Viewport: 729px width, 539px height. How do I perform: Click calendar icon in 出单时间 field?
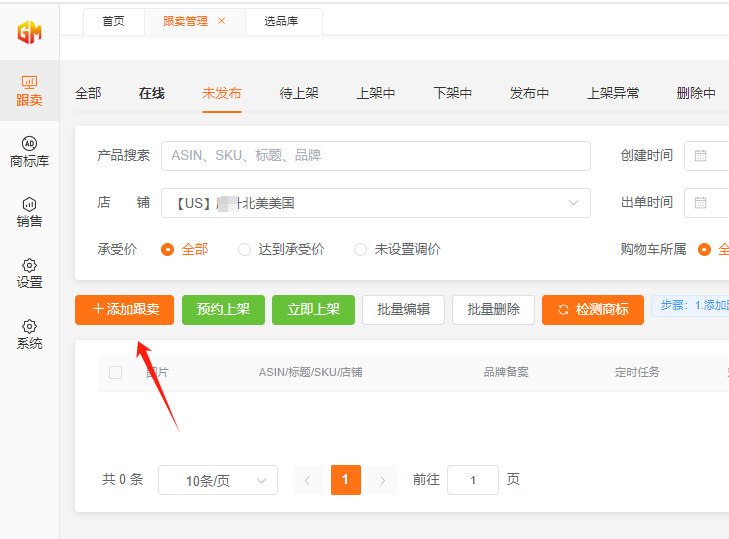[x=701, y=203]
